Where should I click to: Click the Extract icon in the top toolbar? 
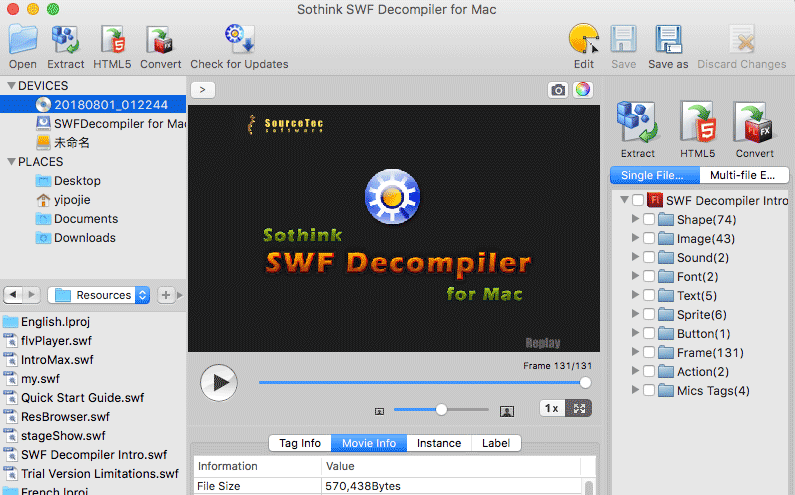coord(65,40)
